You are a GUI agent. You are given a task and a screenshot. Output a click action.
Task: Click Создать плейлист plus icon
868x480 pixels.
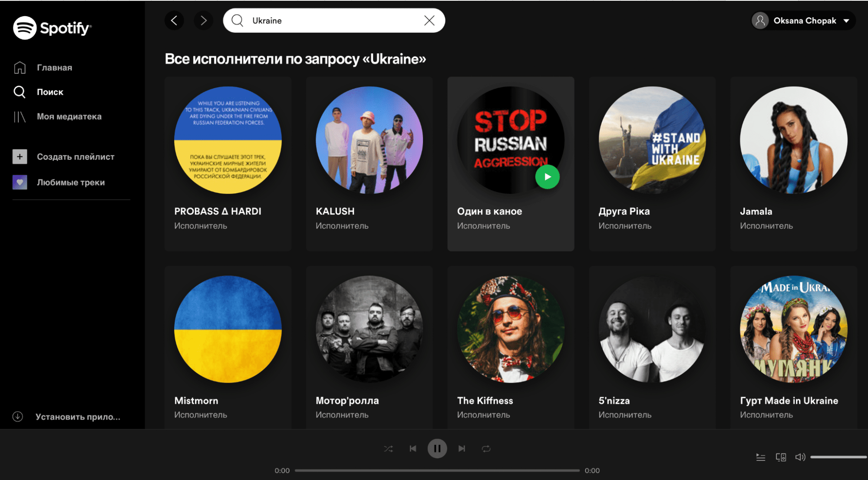point(20,157)
